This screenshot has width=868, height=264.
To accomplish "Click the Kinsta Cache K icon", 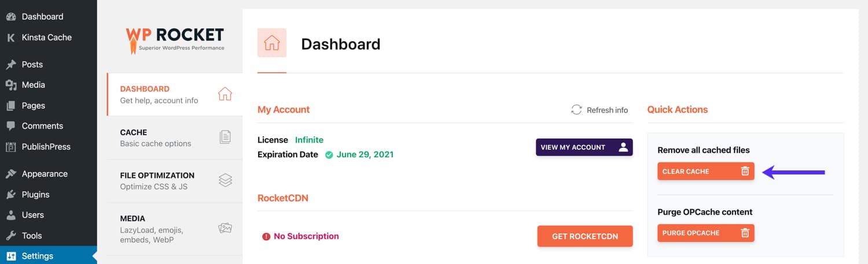I will [11, 38].
